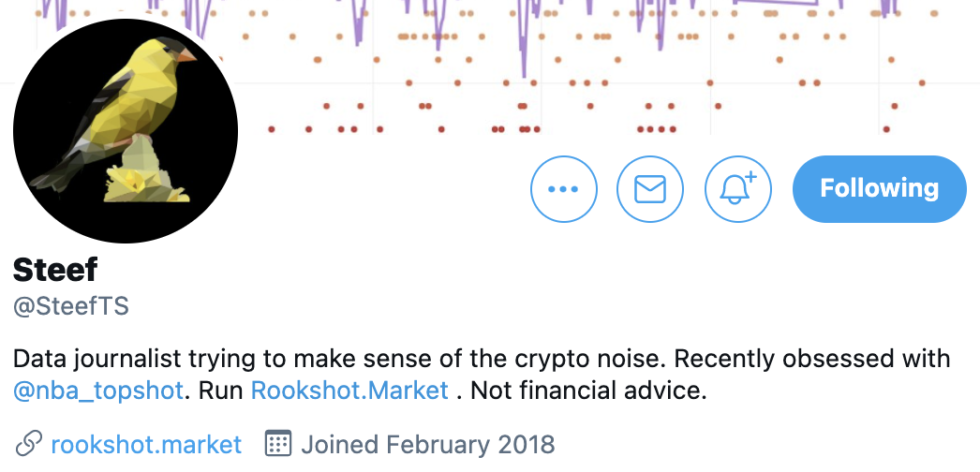Send a message via the envelope icon
Viewport: 980px width, 472px height.
tap(649, 188)
